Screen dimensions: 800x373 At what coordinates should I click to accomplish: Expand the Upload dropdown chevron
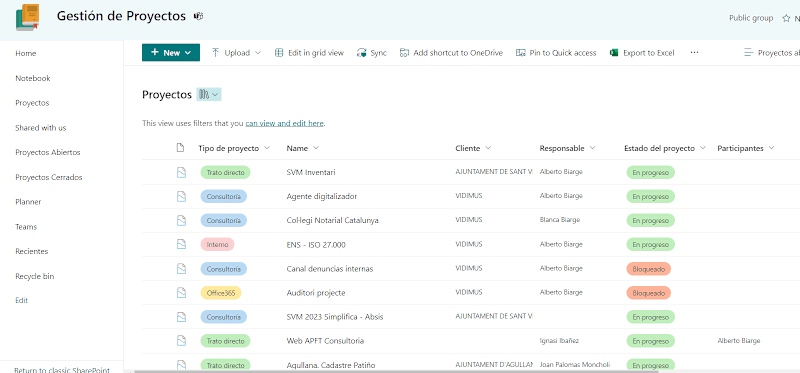[258, 53]
